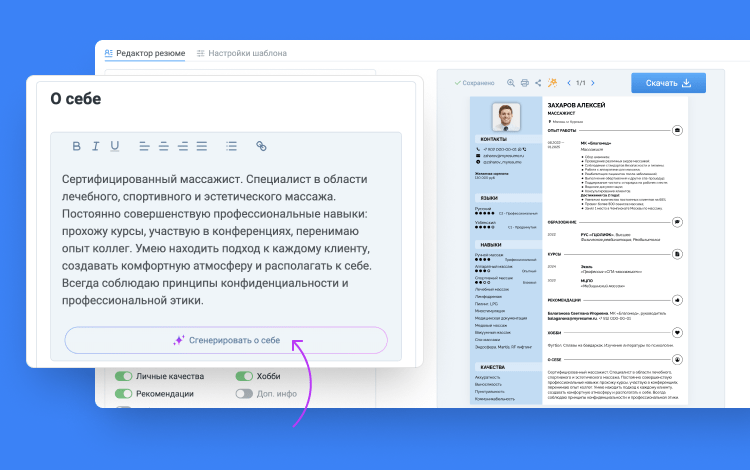
Task: Click the КАЧЕСТВА heading in resume
Action: pos(492,367)
